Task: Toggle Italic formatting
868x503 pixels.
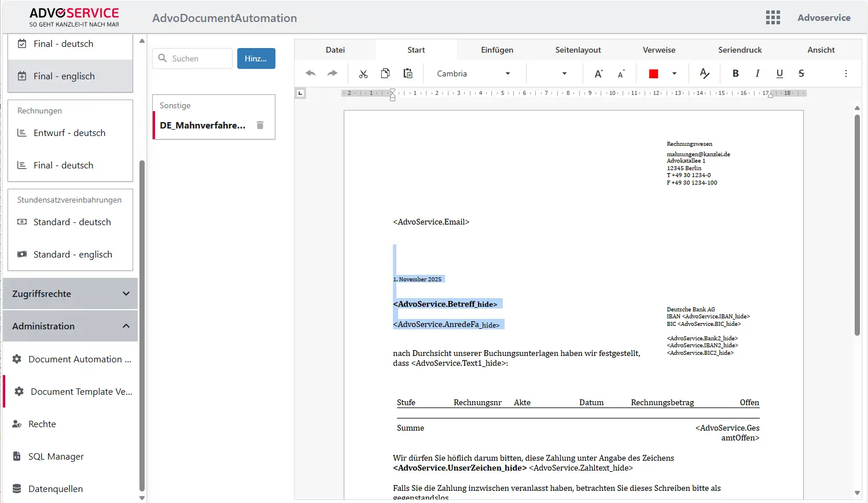Action: pyautogui.click(x=757, y=74)
